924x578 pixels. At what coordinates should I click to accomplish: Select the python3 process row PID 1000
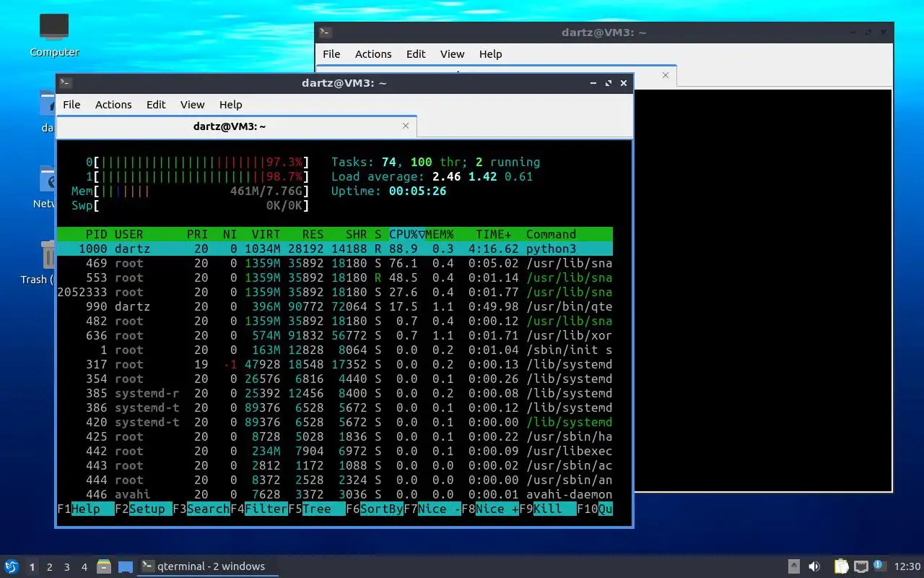tap(335, 249)
